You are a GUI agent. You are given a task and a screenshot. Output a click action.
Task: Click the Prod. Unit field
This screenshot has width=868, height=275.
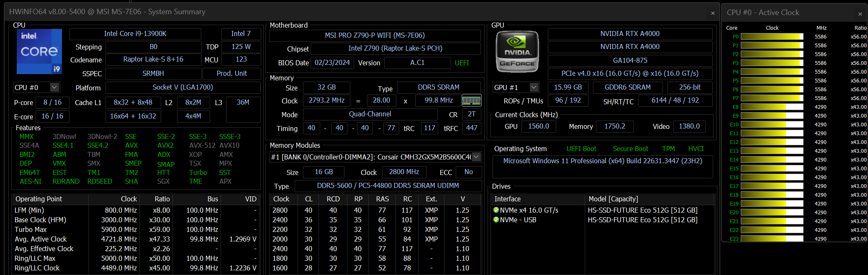(x=232, y=74)
